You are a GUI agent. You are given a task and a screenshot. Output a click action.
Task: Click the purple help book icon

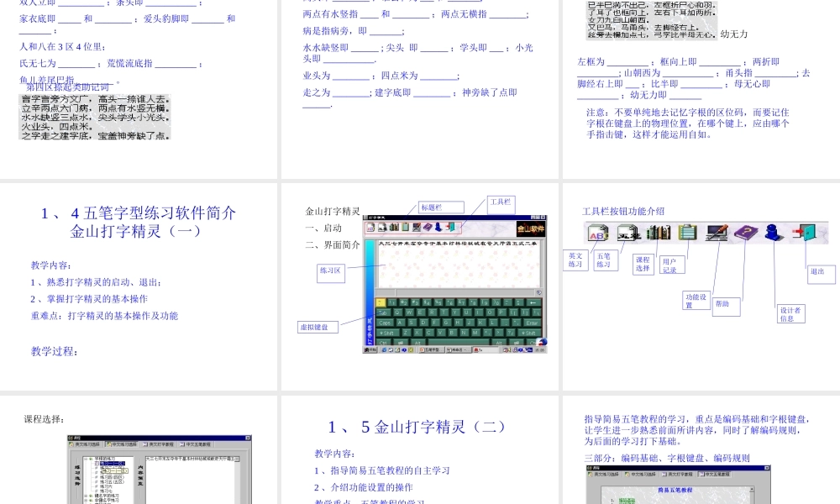(x=746, y=233)
